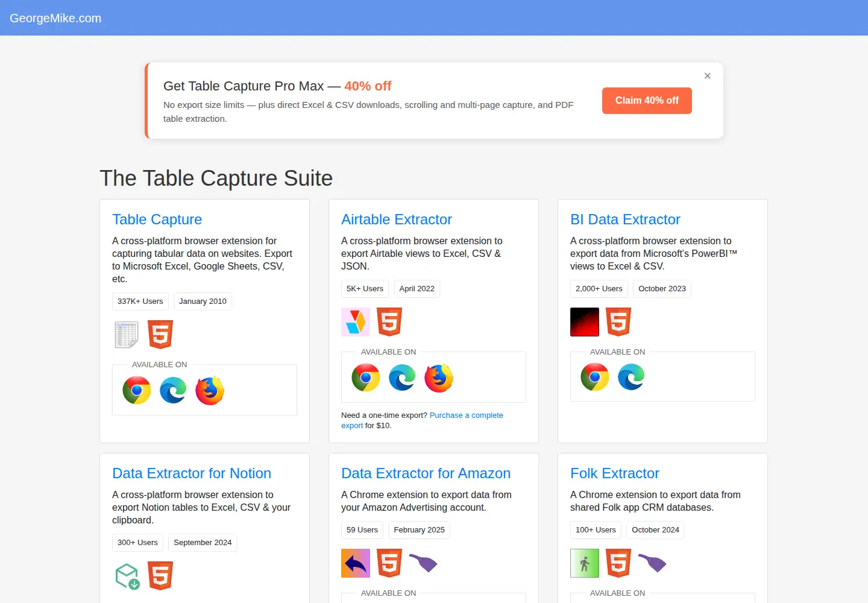Click the Notion extractor box logo icon
This screenshot has width=868, height=603.
coord(127,576)
